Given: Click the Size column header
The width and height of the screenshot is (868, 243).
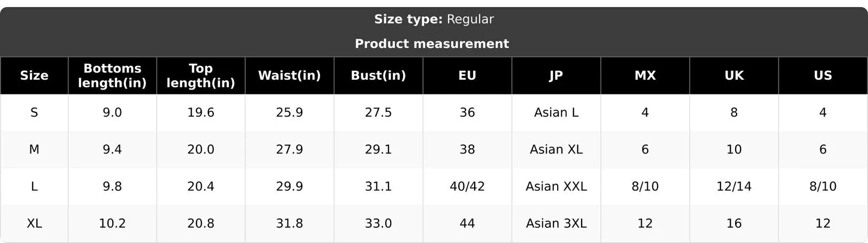Looking at the screenshot, I should tap(34, 75).
